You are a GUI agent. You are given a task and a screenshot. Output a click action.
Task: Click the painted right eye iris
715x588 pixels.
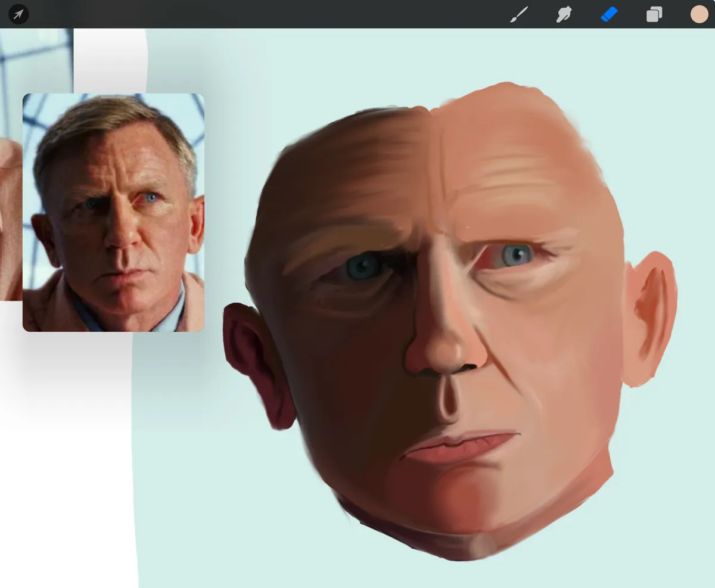pyautogui.click(x=516, y=254)
